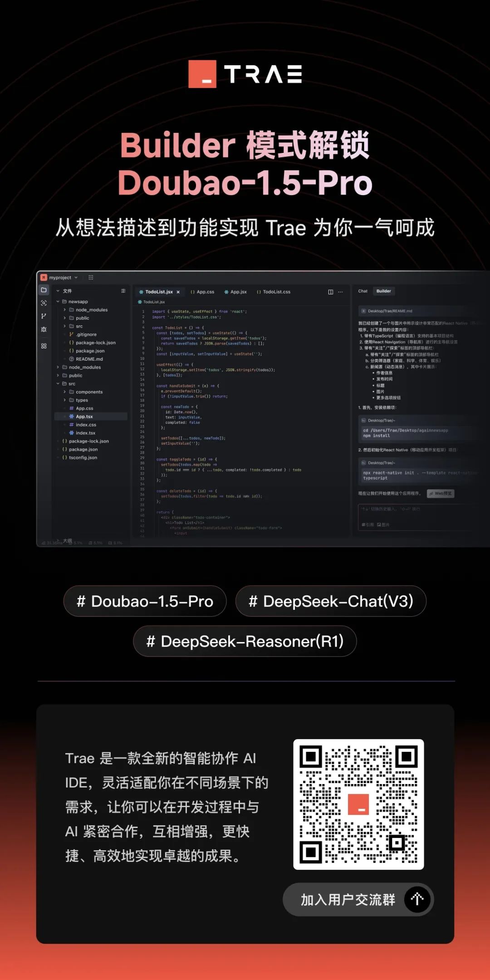This screenshot has width=490, height=980.
Task: Open the source control branch icon
Action: pyautogui.click(x=44, y=316)
